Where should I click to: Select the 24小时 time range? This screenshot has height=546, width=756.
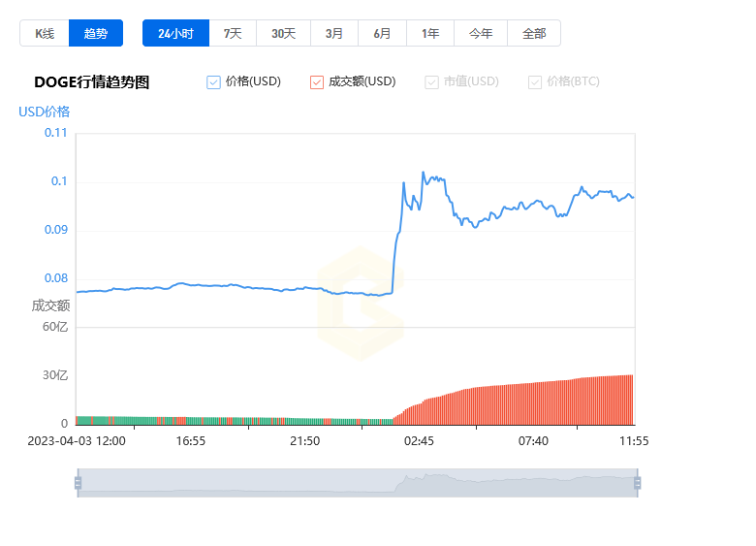175,33
